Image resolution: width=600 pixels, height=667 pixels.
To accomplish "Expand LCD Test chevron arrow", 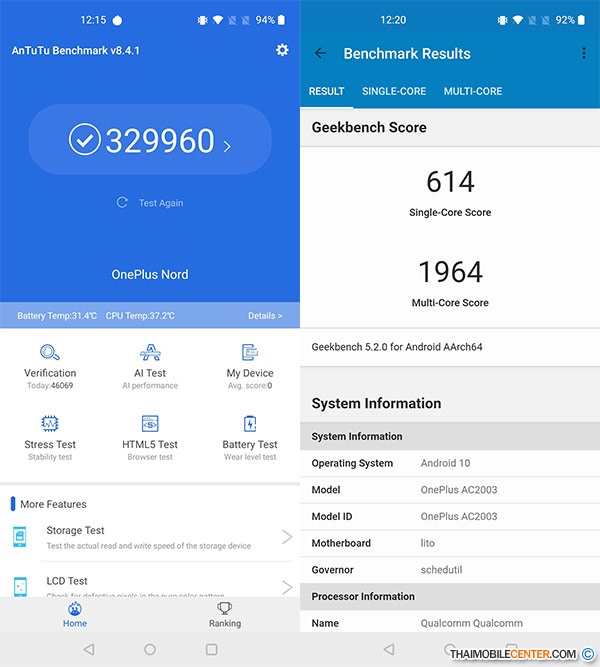I will (286, 586).
